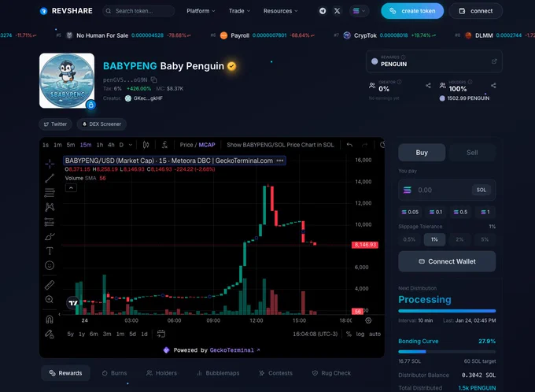Select the brush drawing tool
Viewport: 535px width, 392px height.
point(50,237)
